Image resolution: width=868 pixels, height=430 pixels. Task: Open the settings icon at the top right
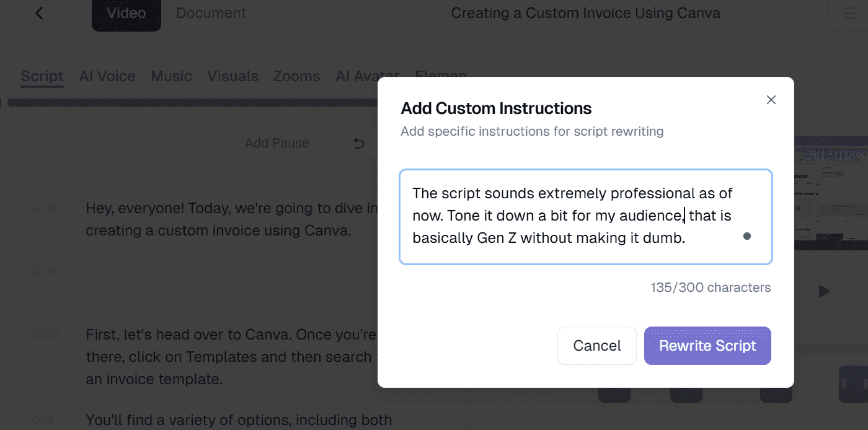coord(850,12)
